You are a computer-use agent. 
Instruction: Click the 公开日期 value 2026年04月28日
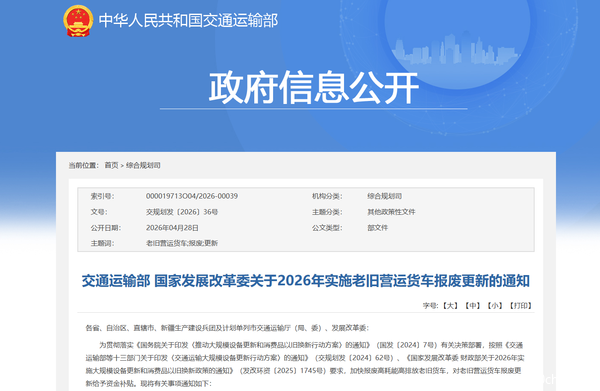172,228
